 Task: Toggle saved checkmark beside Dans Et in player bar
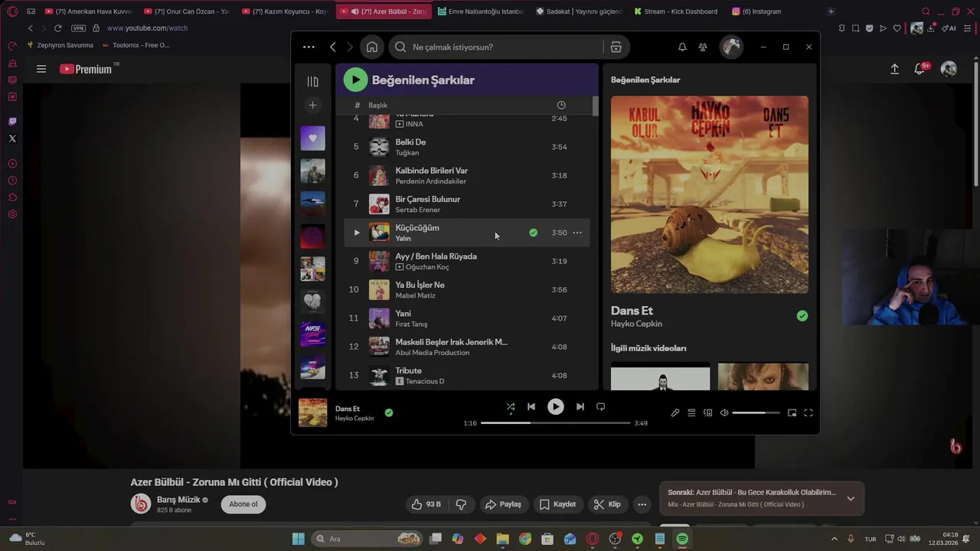(389, 412)
